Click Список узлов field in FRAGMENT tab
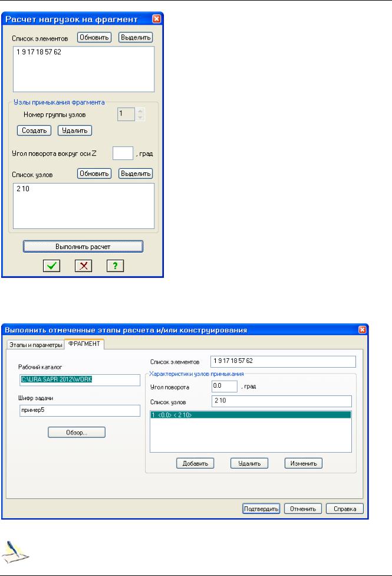This screenshot has width=392, height=576. [282, 401]
